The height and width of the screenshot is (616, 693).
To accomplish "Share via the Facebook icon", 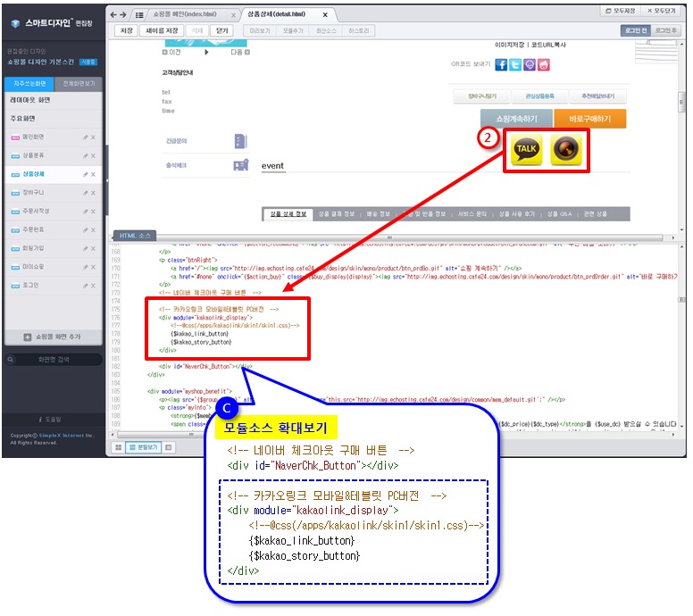I will click(501, 65).
